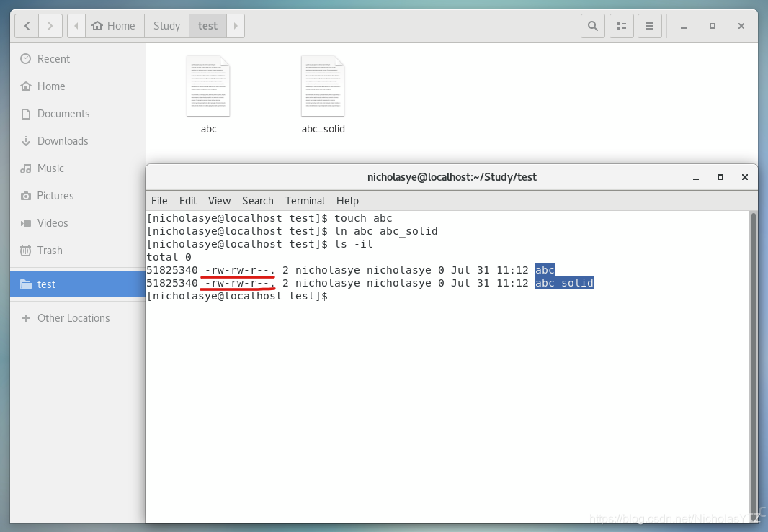Open the terminal View menu
The height and width of the screenshot is (532, 768).
click(x=219, y=201)
